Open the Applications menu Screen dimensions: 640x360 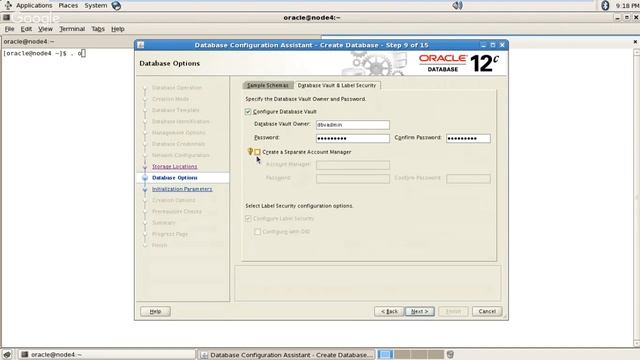[x=34, y=6]
